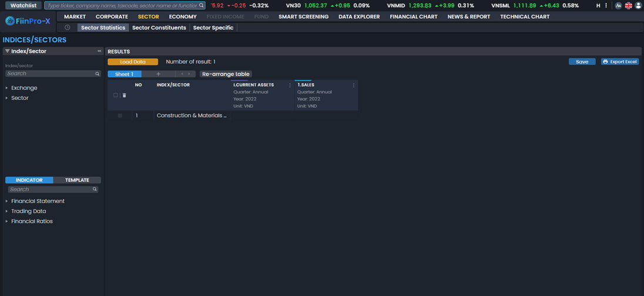This screenshot has height=296, width=644.
Task: Expand the Financial Statement indicator group
Action: [7, 201]
